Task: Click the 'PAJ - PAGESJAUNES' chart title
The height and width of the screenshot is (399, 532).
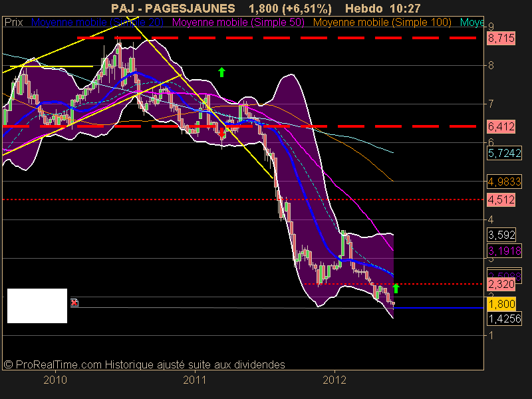Action: [x=173, y=8]
